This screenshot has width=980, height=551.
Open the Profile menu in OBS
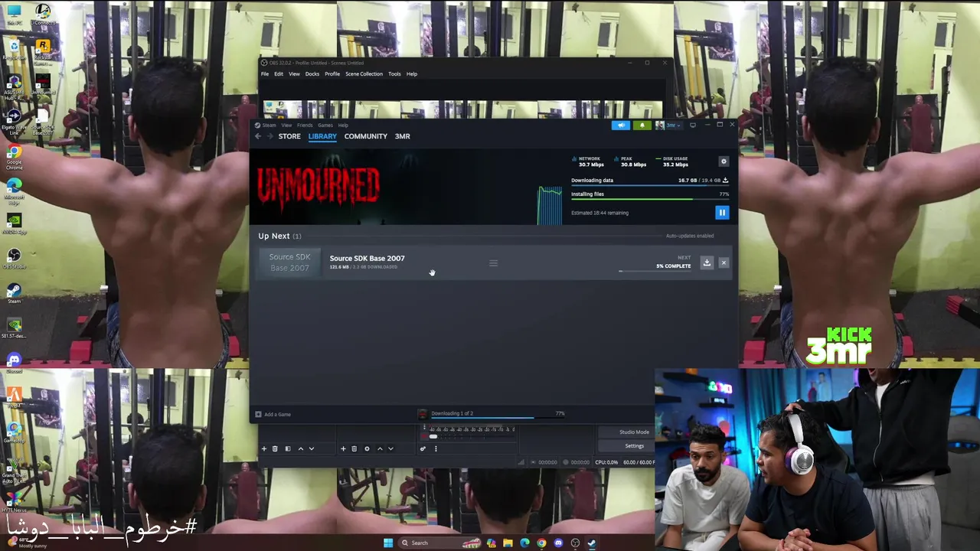click(332, 74)
